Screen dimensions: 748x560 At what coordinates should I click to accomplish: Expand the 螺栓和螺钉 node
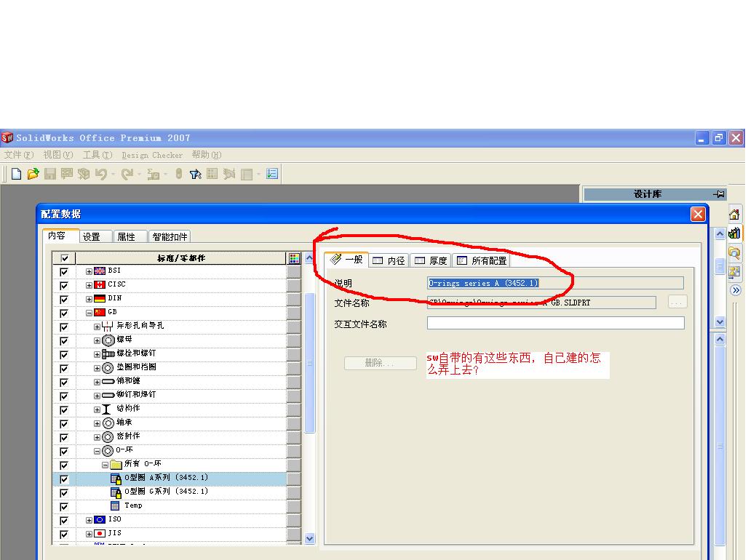coord(97,354)
